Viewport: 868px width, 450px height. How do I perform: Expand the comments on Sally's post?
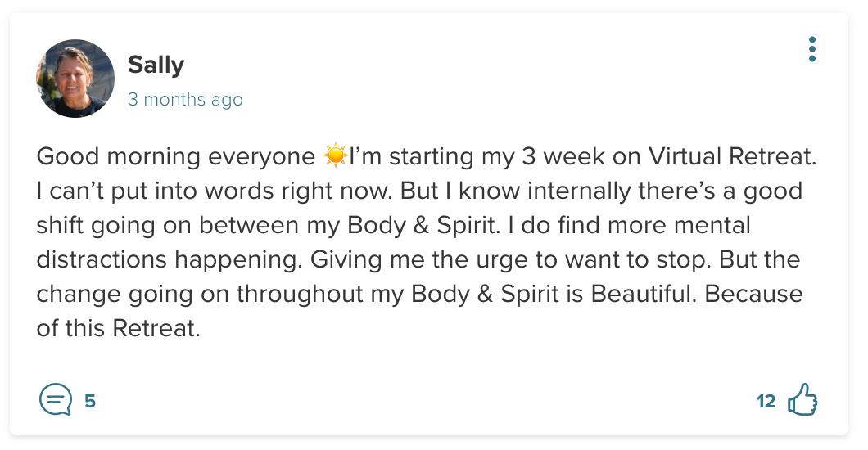[x=55, y=401]
